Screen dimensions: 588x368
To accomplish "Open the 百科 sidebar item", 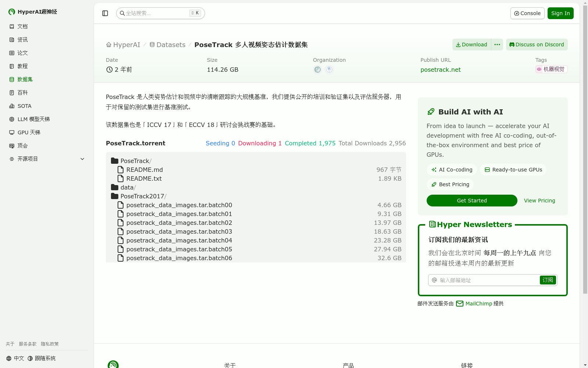I will 47,93.
